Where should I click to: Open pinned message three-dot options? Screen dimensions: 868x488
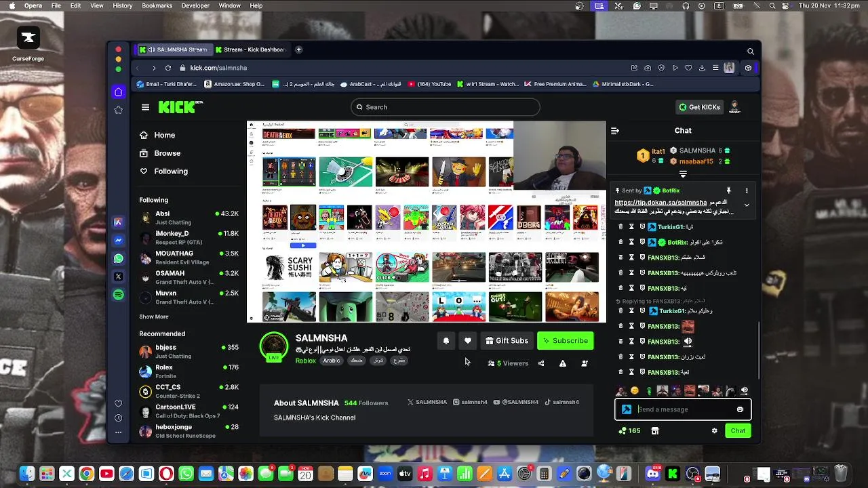(x=747, y=190)
